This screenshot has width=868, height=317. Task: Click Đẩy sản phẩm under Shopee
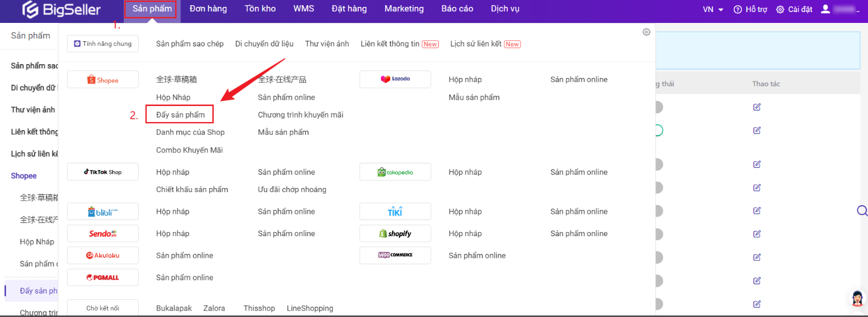(x=180, y=115)
